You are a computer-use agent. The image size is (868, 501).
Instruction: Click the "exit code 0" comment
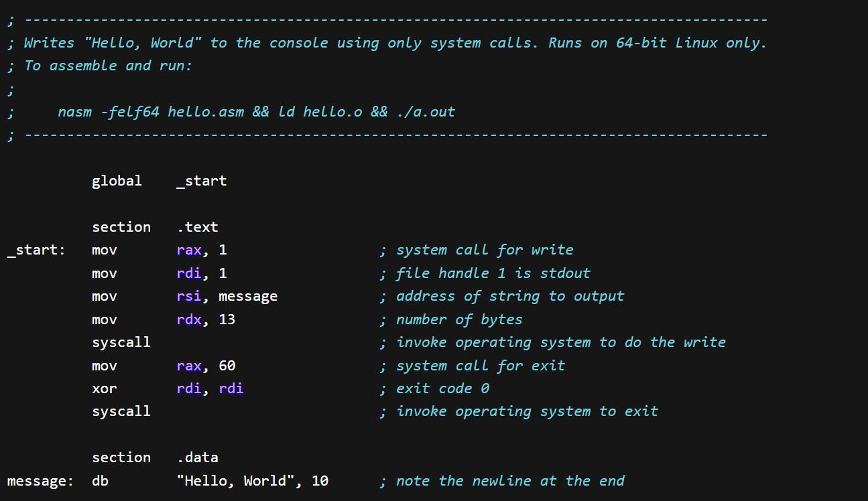pos(442,388)
